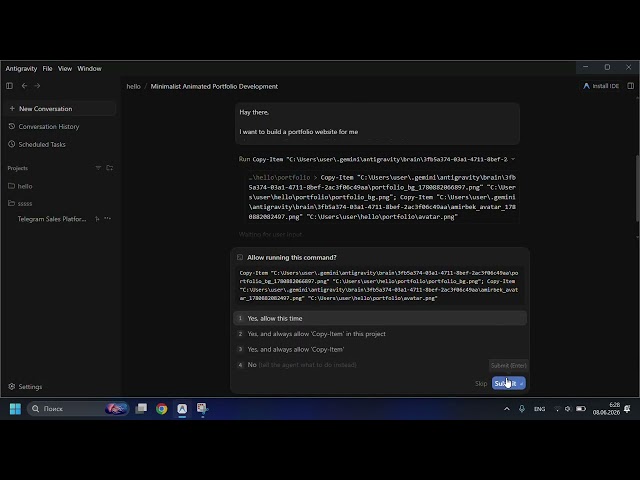Collapse the sssss project folder
This screenshot has height=480, width=640.
(11, 203)
